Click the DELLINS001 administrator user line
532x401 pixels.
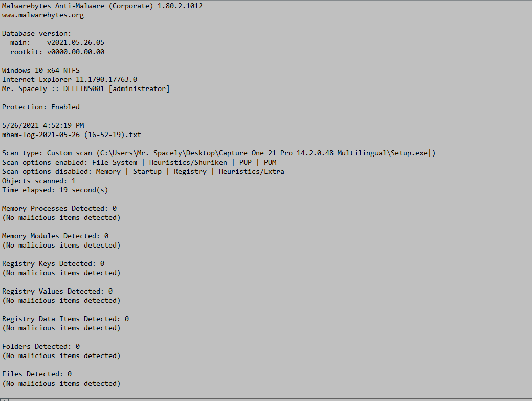point(85,88)
